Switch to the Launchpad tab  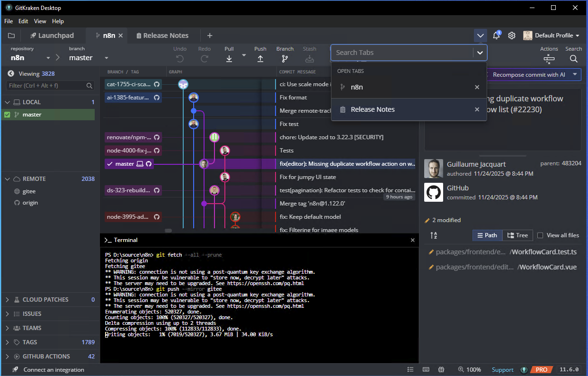[x=52, y=36]
